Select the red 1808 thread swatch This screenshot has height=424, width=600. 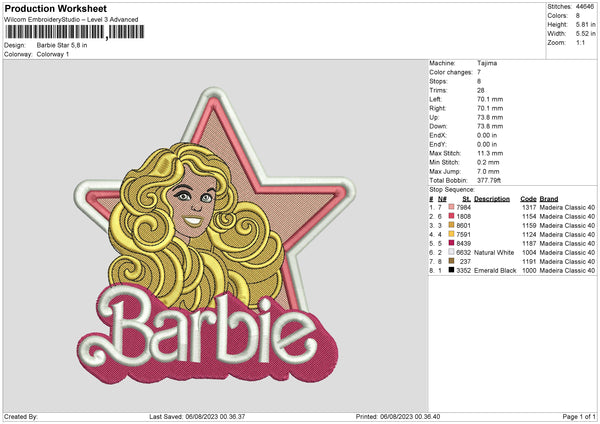(x=452, y=216)
